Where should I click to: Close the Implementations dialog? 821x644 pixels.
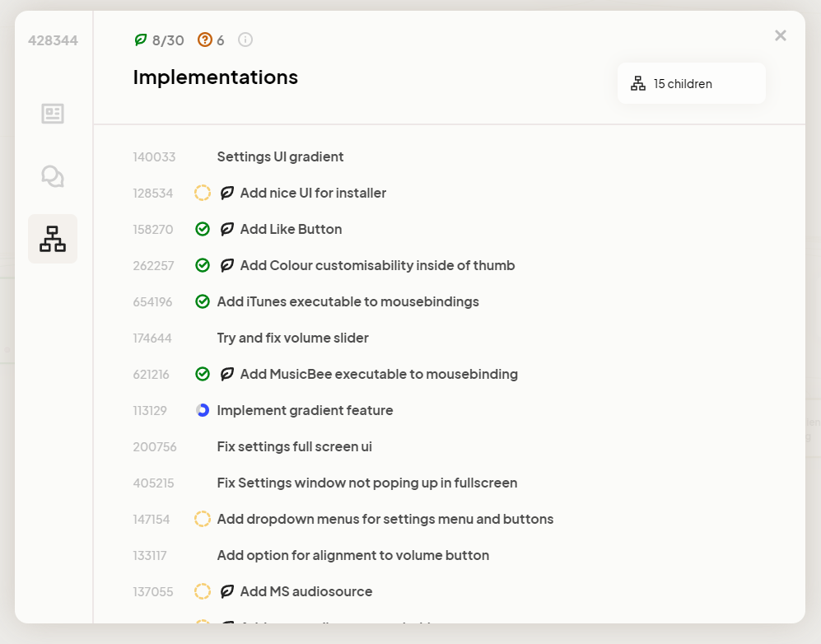pos(780,35)
